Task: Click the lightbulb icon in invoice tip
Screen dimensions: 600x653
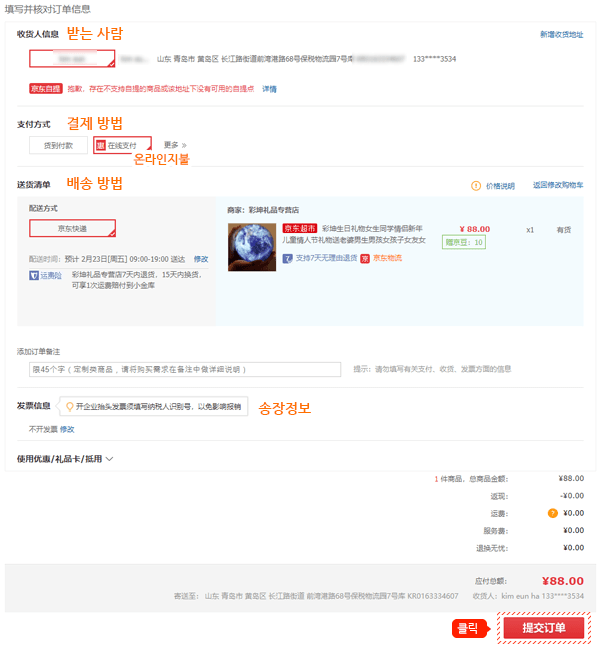Action: (70, 406)
